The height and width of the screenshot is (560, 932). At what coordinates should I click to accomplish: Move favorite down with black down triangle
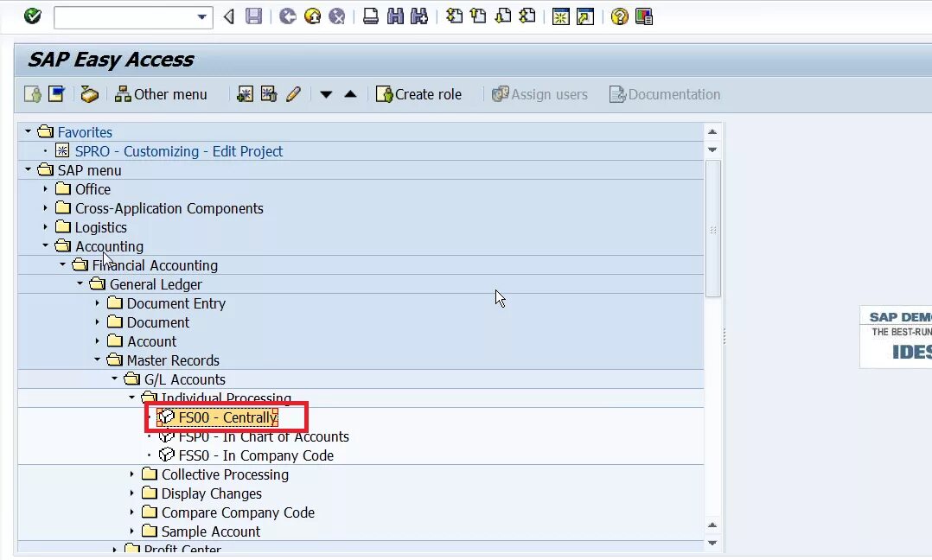326,94
